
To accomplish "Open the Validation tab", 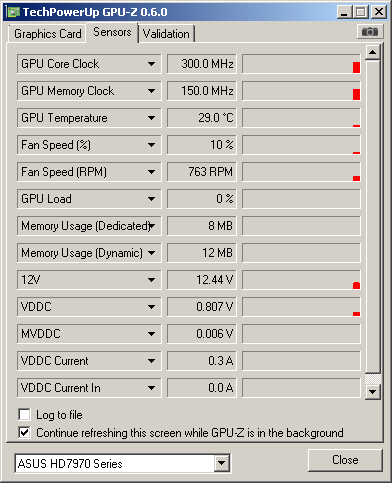I will pos(166,34).
